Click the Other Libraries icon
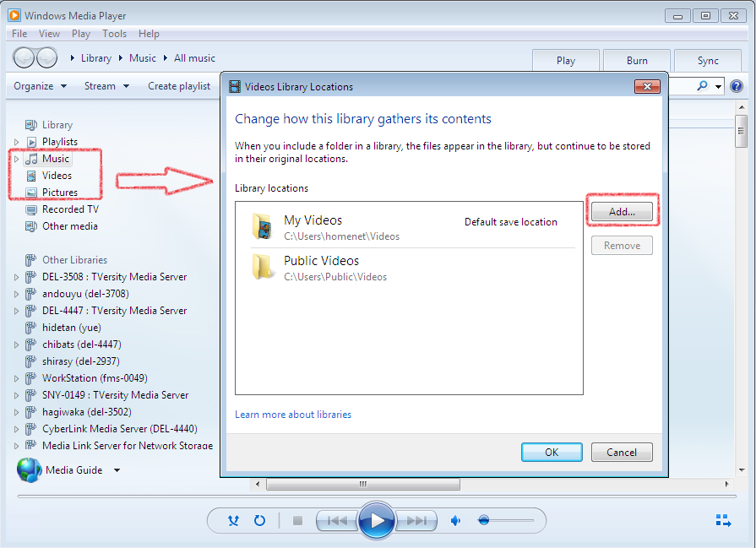 [31, 260]
